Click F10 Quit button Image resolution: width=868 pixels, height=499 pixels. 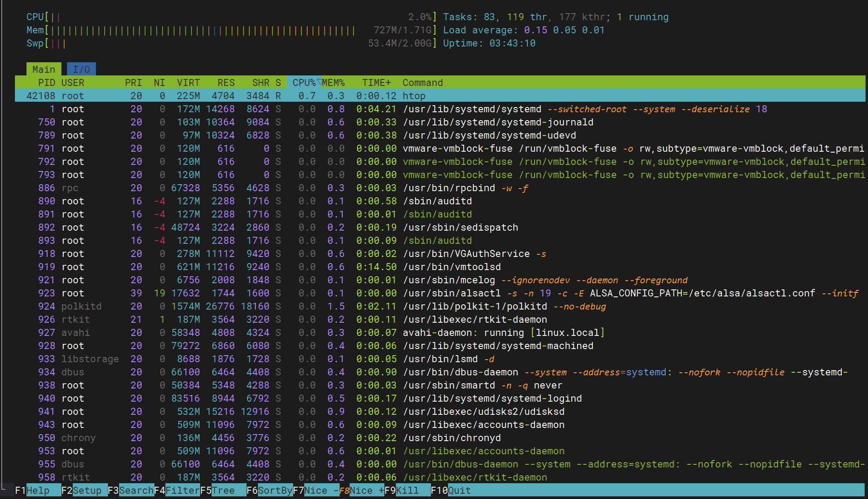point(459,490)
